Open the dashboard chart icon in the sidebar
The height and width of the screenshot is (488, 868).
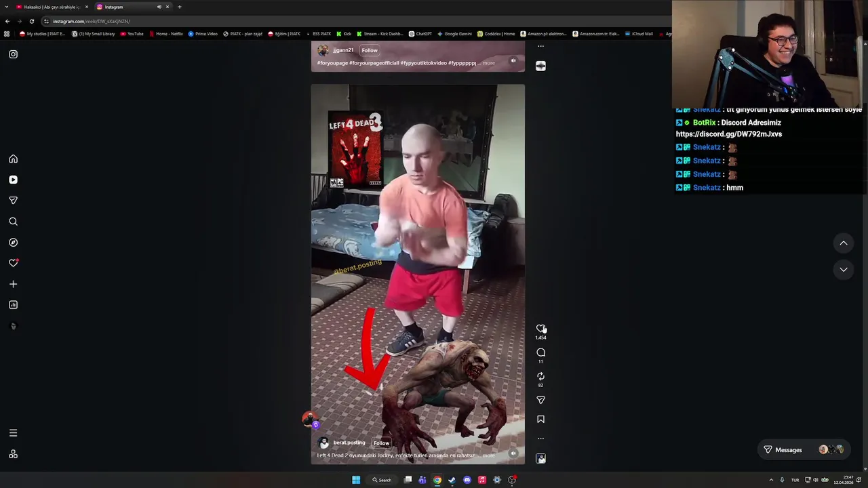13,305
